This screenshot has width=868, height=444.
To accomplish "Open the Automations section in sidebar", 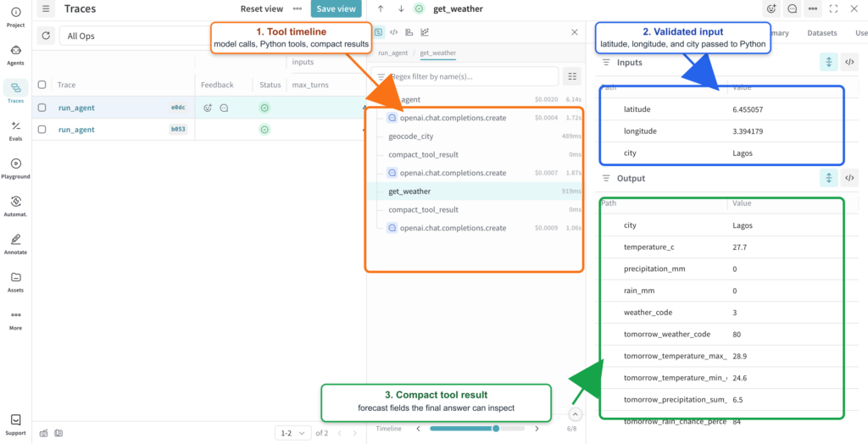I will (x=15, y=205).
